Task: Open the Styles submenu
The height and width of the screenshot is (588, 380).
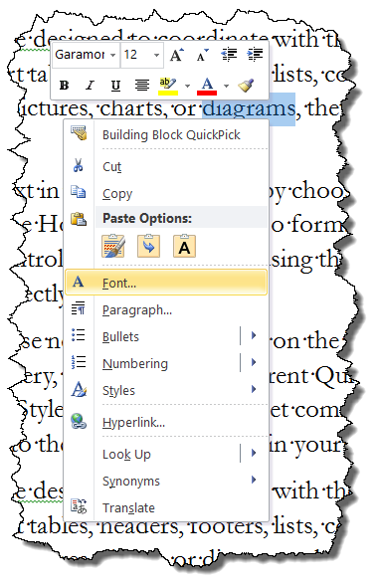Action: coord(166,390)
